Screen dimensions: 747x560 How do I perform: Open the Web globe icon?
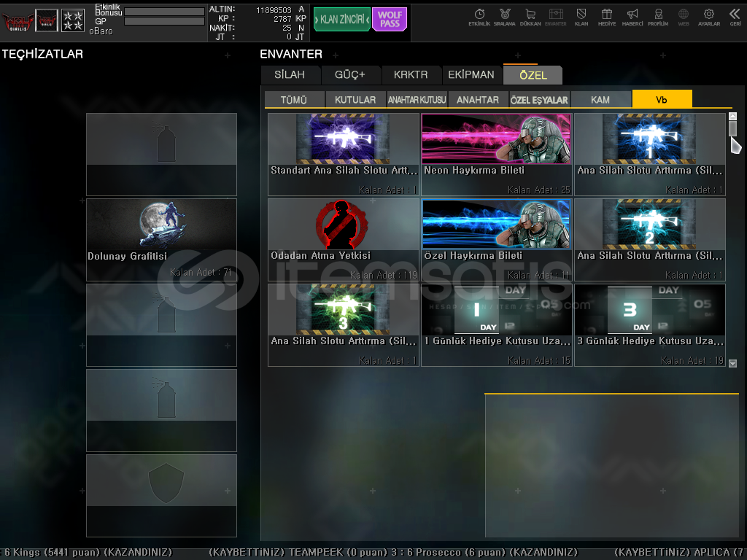(684, 17)
